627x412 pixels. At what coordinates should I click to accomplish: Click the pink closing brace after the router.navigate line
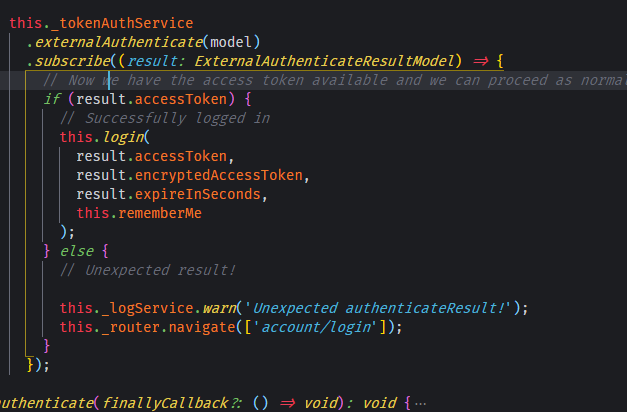tap(47, 346)
